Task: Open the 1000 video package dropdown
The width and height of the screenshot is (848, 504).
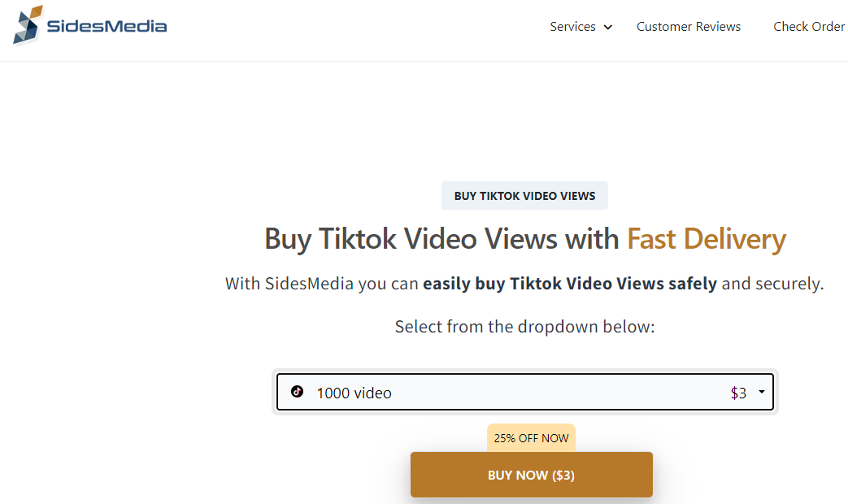Action: [x=524, y=392]
